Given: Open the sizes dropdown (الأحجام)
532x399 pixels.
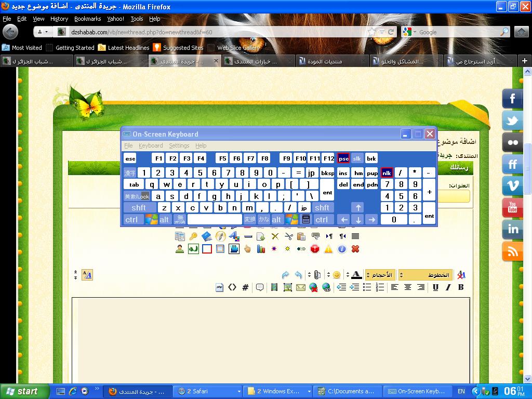Looking at the screenshot, I should (x=380, y=275).
